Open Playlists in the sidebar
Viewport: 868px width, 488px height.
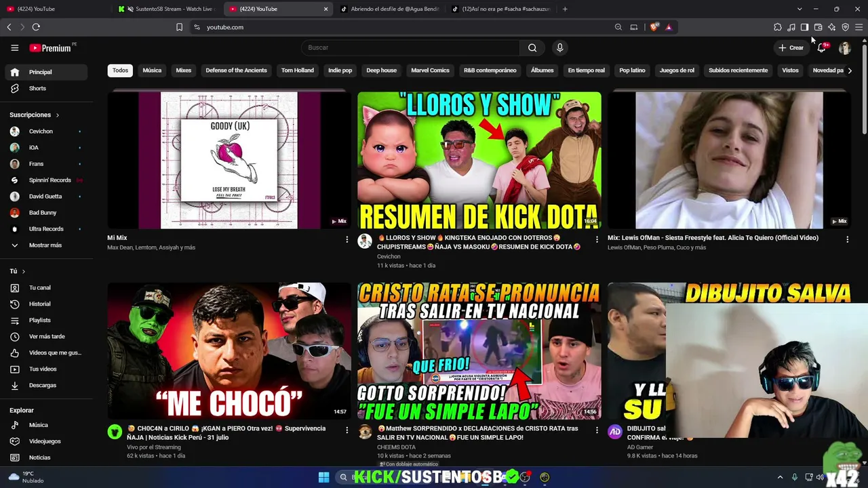coord(46,320)
